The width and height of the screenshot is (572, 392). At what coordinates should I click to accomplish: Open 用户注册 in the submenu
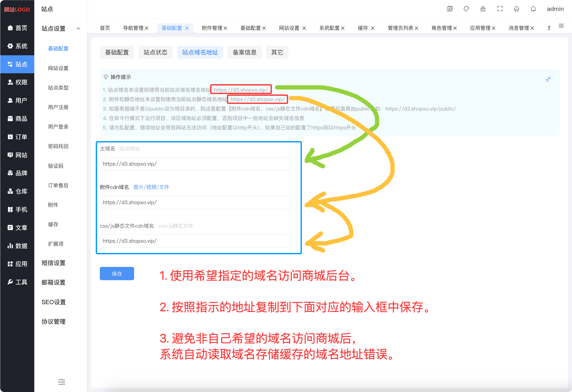point(58,107)
